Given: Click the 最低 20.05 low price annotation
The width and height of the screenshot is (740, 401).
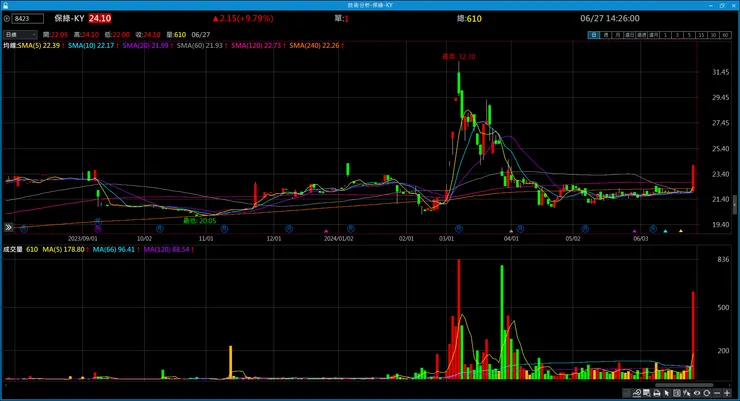Looking at the screenshot, I should (200, 220).
